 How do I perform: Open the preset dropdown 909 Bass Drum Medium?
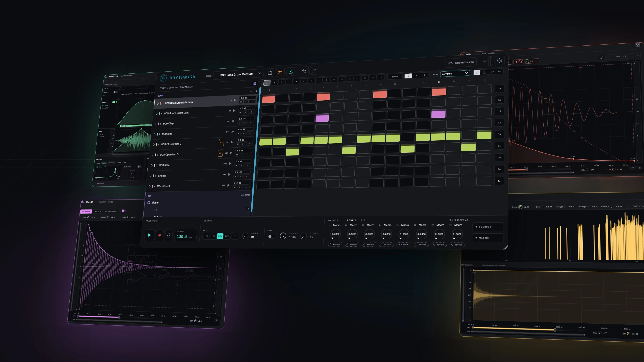tap(238, 74)
